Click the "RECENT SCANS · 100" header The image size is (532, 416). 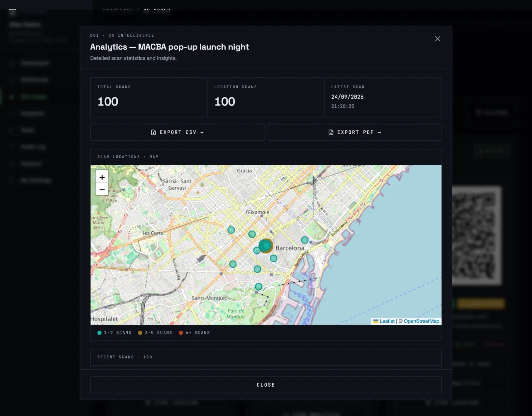tap(125, 357)
